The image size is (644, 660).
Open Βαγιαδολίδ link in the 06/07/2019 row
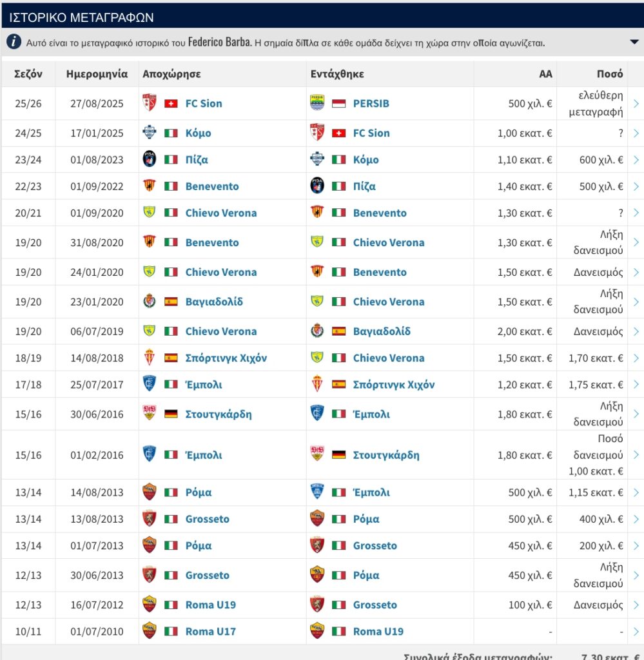point(382,331)
